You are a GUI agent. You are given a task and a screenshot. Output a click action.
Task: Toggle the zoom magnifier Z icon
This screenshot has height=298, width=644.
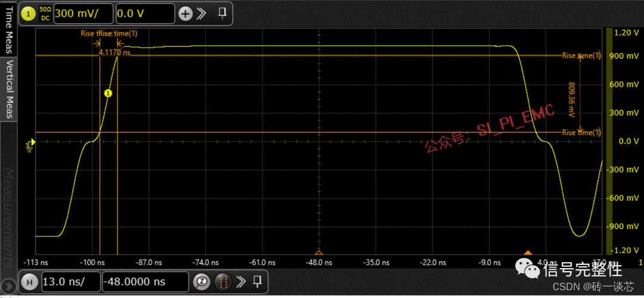(202, 282)
